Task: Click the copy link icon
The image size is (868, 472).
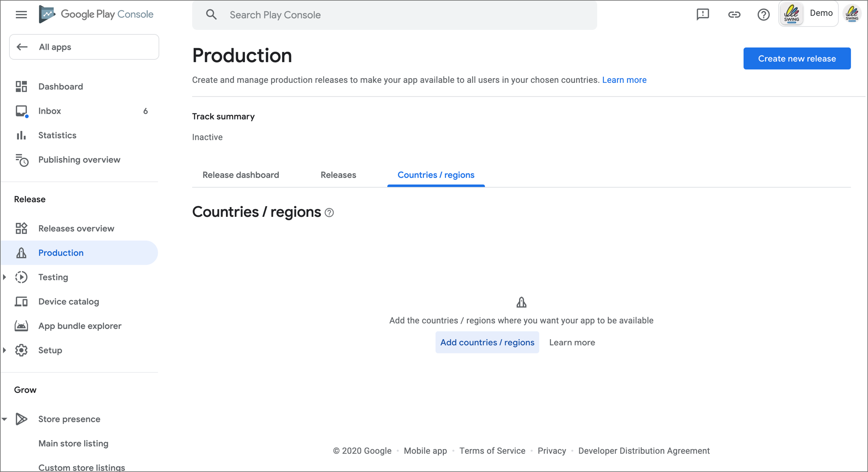Action: coord(734,15)
